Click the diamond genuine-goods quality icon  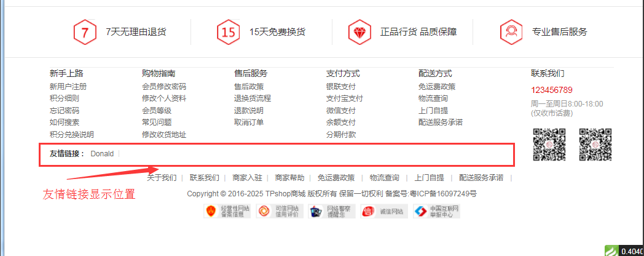point(359,32)
